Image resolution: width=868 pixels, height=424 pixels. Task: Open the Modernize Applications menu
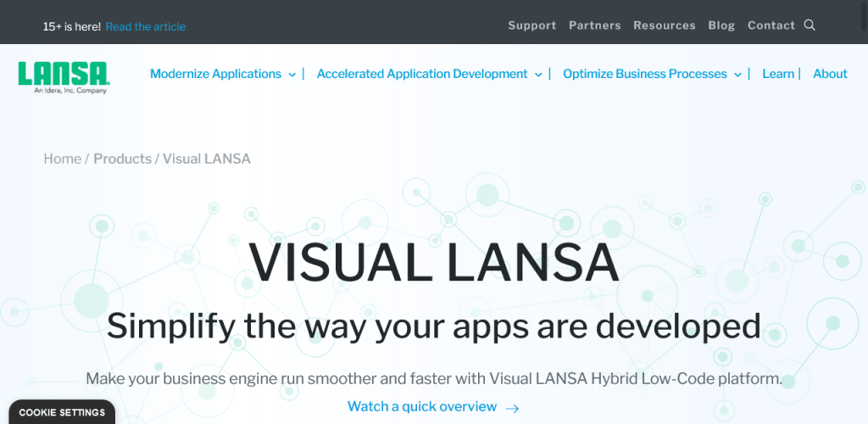click(x=215, y=74)
